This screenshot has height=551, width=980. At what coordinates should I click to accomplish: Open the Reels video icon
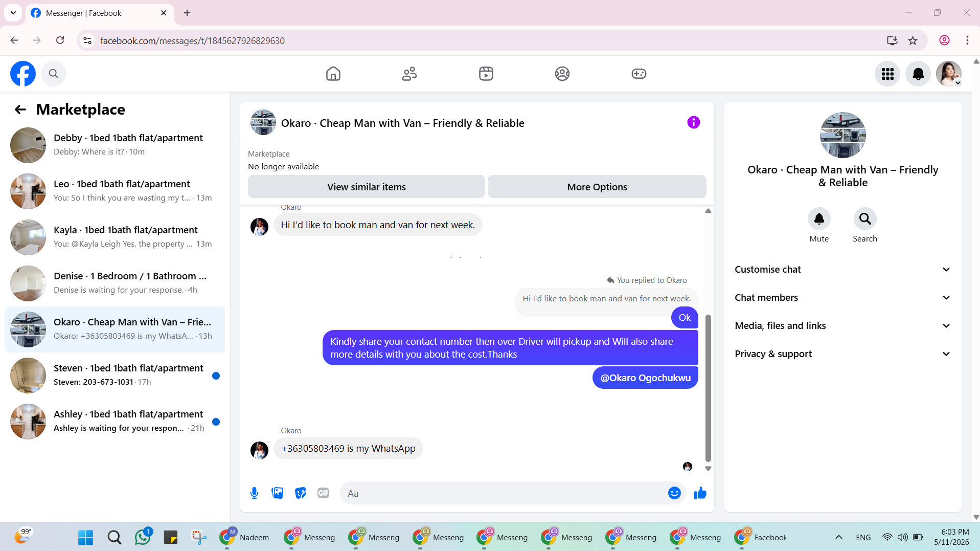(x=486, y=74)
